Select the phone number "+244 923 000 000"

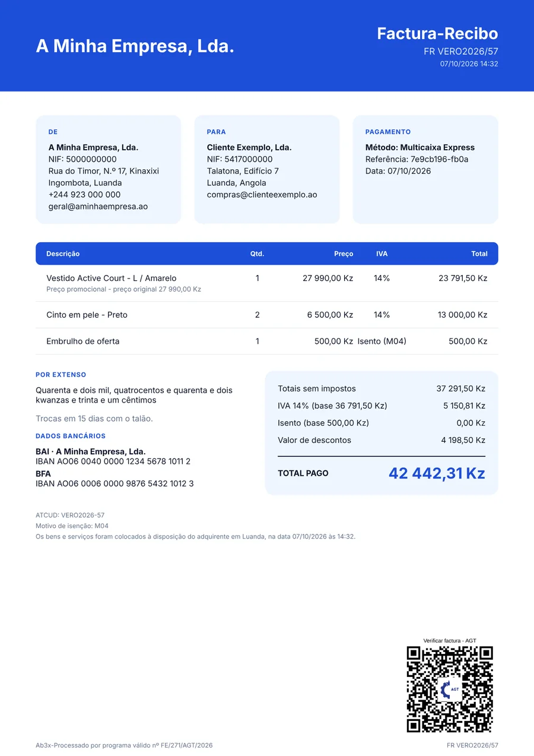(84, 195)
